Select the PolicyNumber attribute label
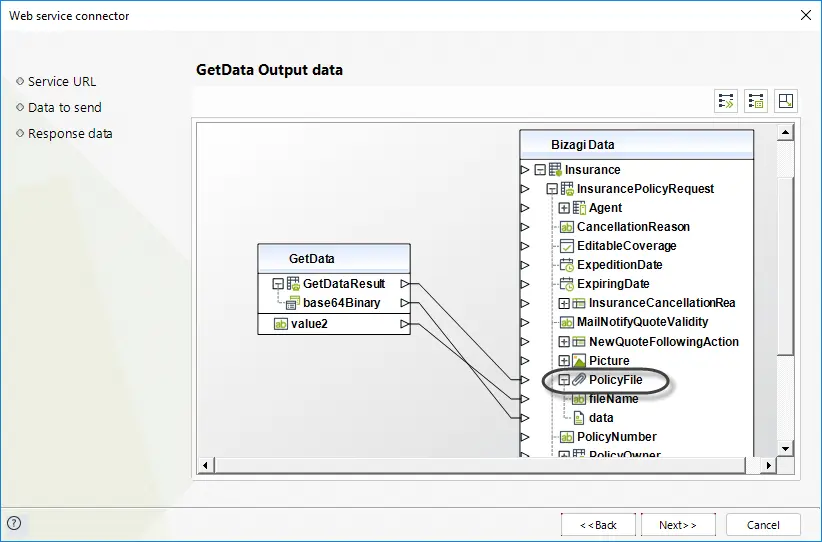The height and width of the screenshot is (542, 822). pos(616,437)
